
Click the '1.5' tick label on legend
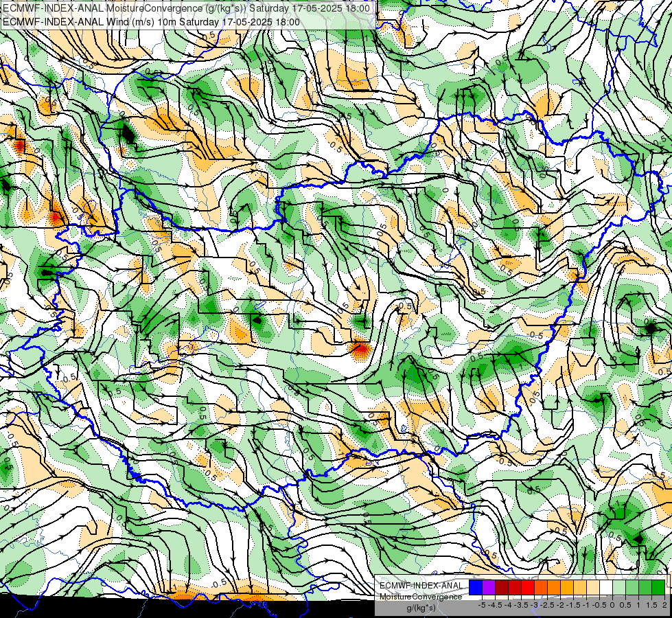652,605
